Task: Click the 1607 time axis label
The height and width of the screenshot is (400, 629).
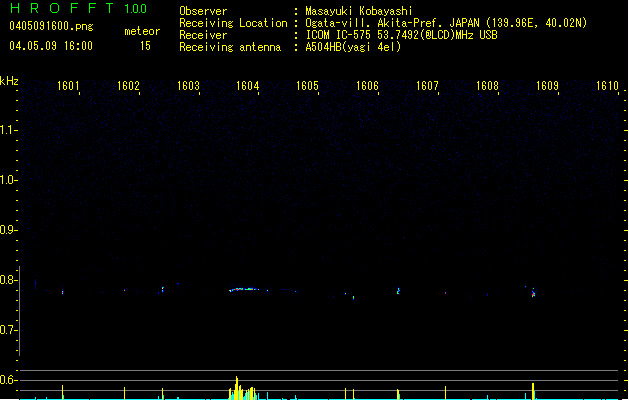Action: click(427, 86)
